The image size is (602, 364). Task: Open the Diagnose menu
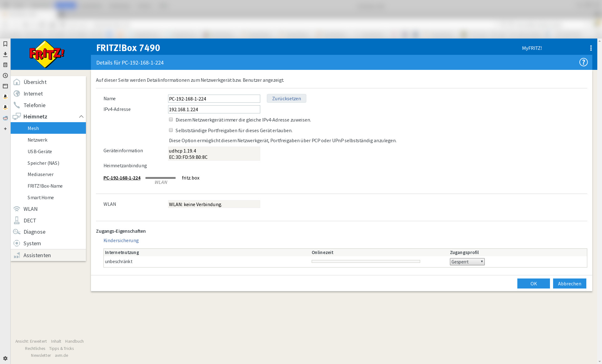[x=48, y=232]
